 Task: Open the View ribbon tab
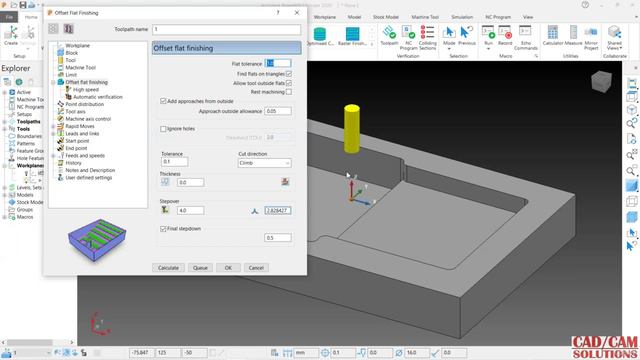coord(528,17)
